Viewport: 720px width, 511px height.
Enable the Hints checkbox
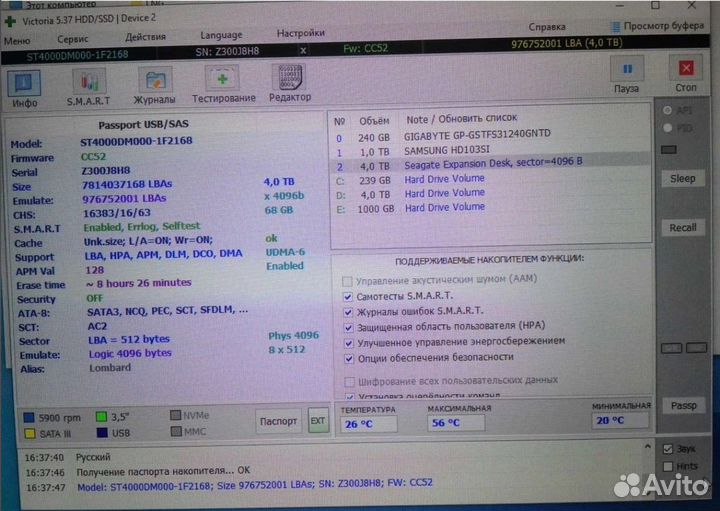click(x=668, y=466)
